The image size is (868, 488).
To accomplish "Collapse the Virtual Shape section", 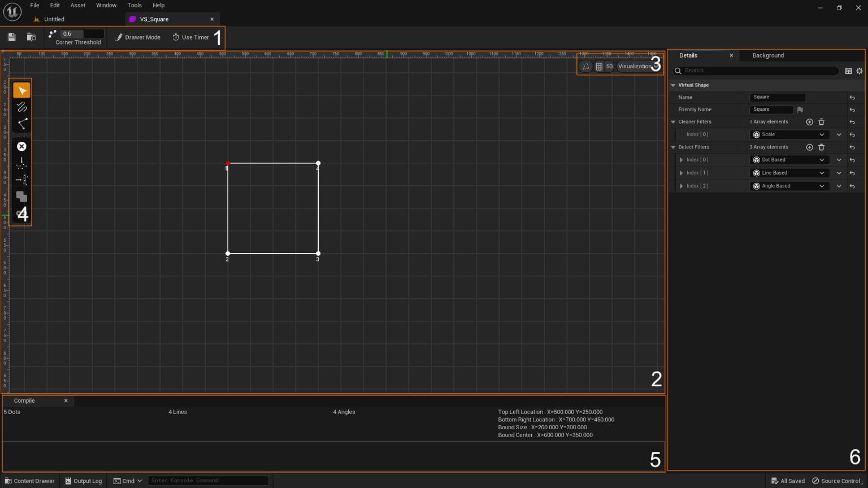I will 673,85.
